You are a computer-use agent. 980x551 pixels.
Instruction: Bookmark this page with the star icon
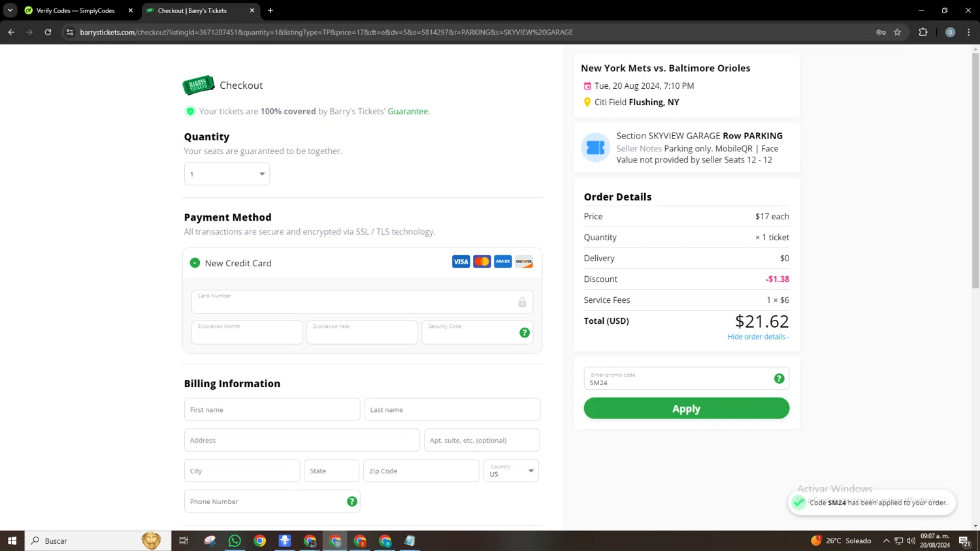897,32
